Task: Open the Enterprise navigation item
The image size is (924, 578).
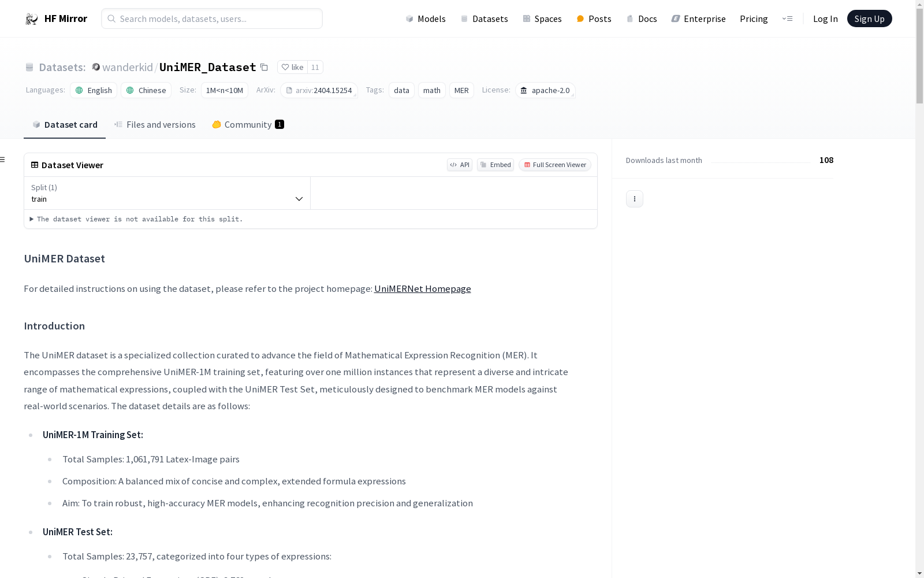Action: coord(698,19)
